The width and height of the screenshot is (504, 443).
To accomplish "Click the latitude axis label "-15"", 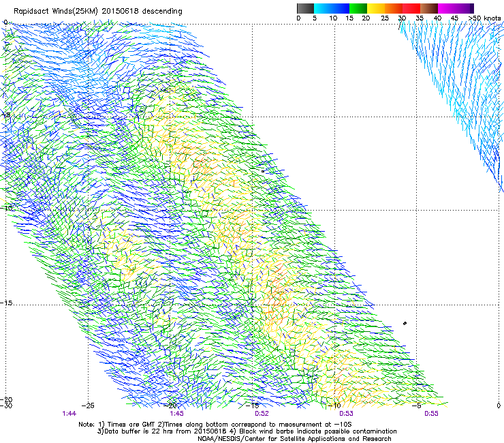I will tap(6, 303).
